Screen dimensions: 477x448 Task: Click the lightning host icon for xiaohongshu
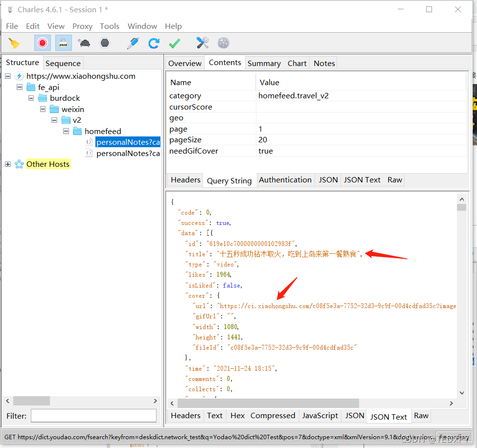(x=19, y=76)
